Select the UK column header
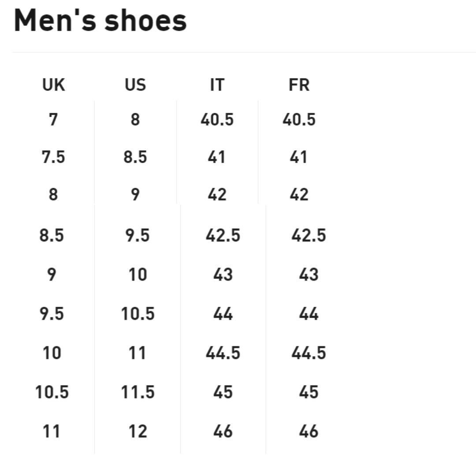 [53, 85]
